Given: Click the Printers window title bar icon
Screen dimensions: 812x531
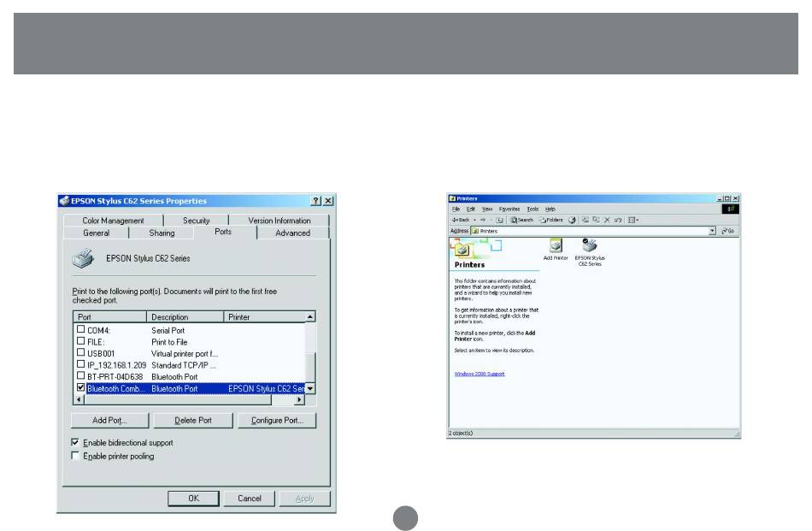Looking at the screenshot, I should pyautogui.click(x=452, y=198).
